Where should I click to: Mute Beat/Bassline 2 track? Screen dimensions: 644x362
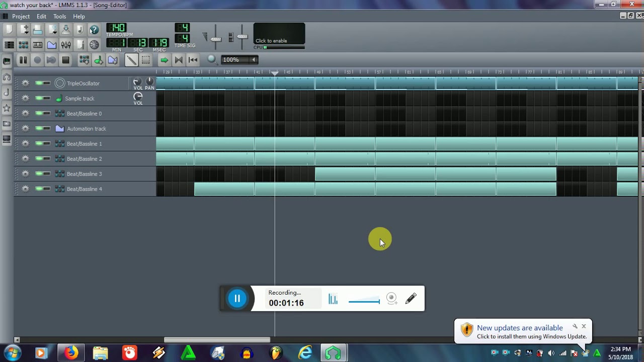coord(39,159)
